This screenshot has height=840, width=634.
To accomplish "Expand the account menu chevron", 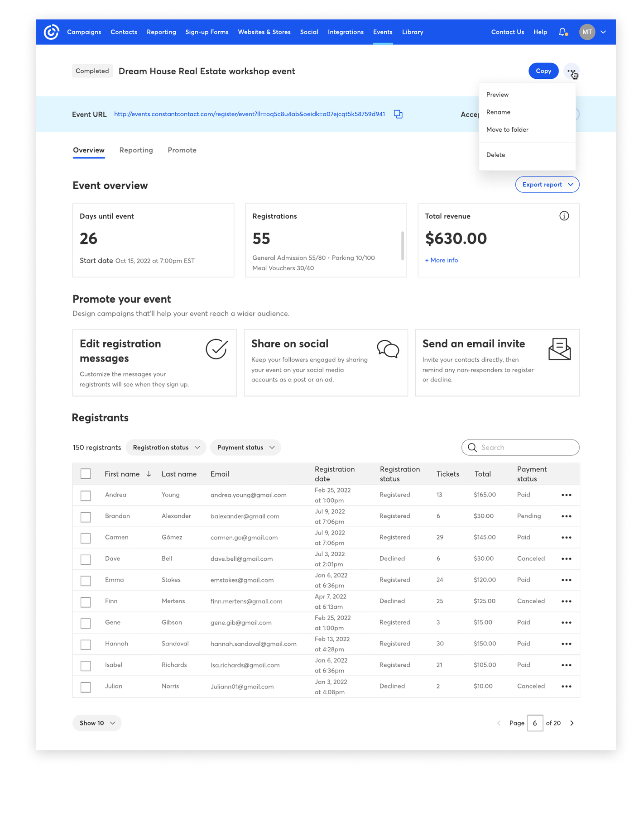I will pos(603,32).
